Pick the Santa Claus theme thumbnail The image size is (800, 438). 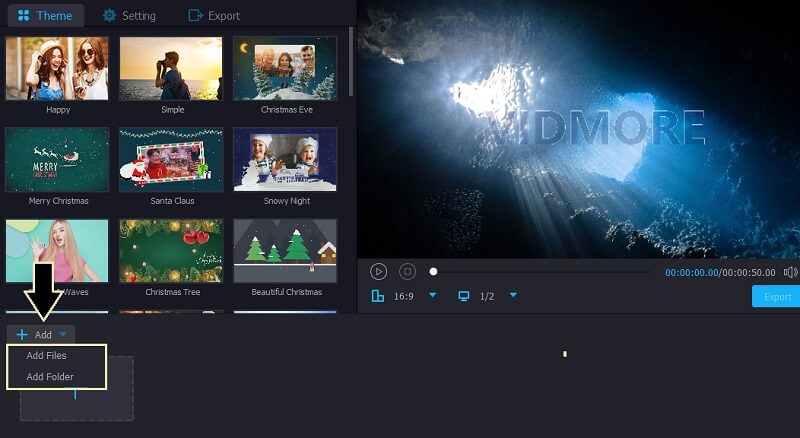click(x=171, y=159)
